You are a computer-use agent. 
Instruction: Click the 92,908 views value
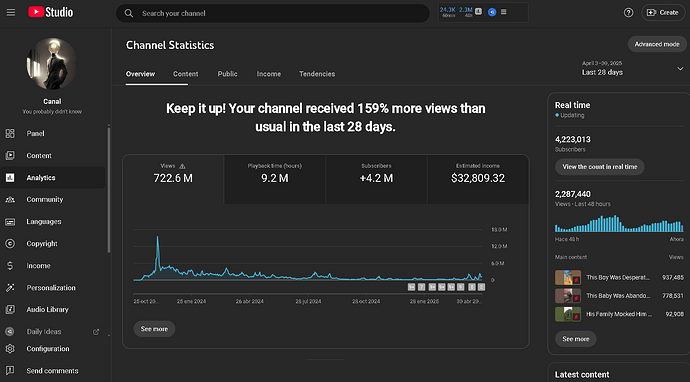coord(675,314)
